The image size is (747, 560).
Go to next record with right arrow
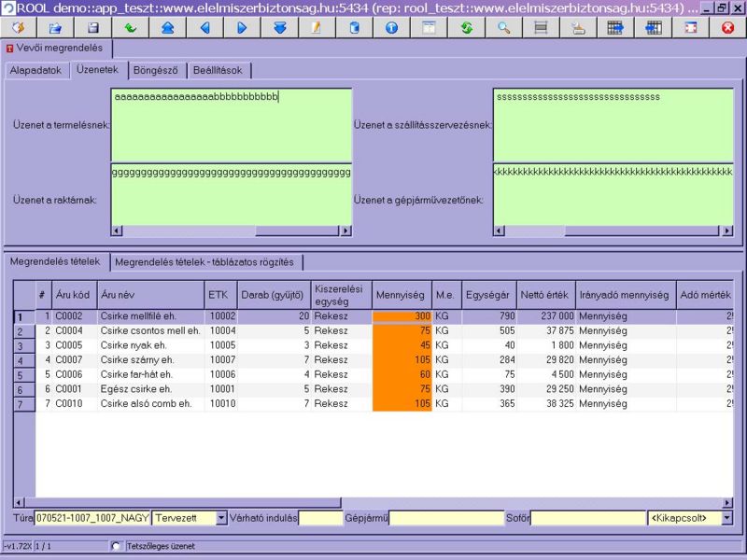pos(242,27)
